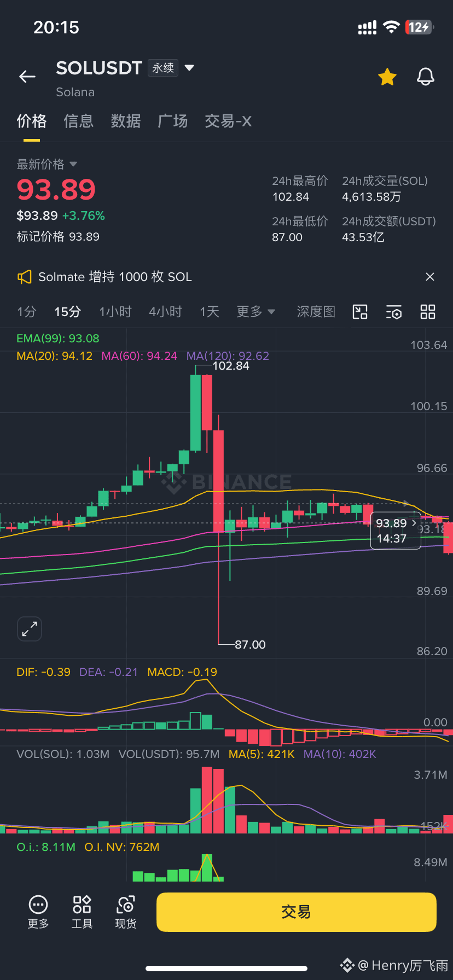Open the 更多 bottom menu icon
Image resolution: width=453 pixels, height=980 pixels.
(38, 912)
